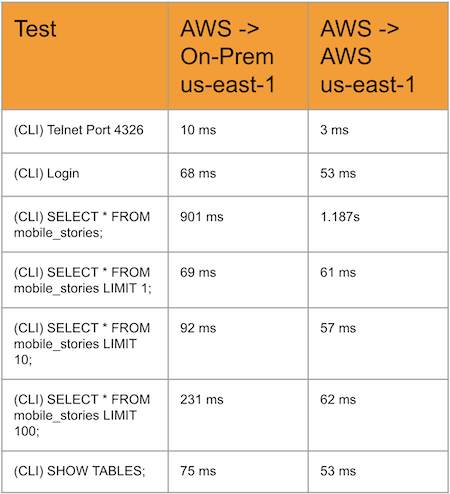Click the mobile_stories LIMIT 10; test cell
This screenshot has width=450, height=494.
pyautogui.click(x=85, y=344)
